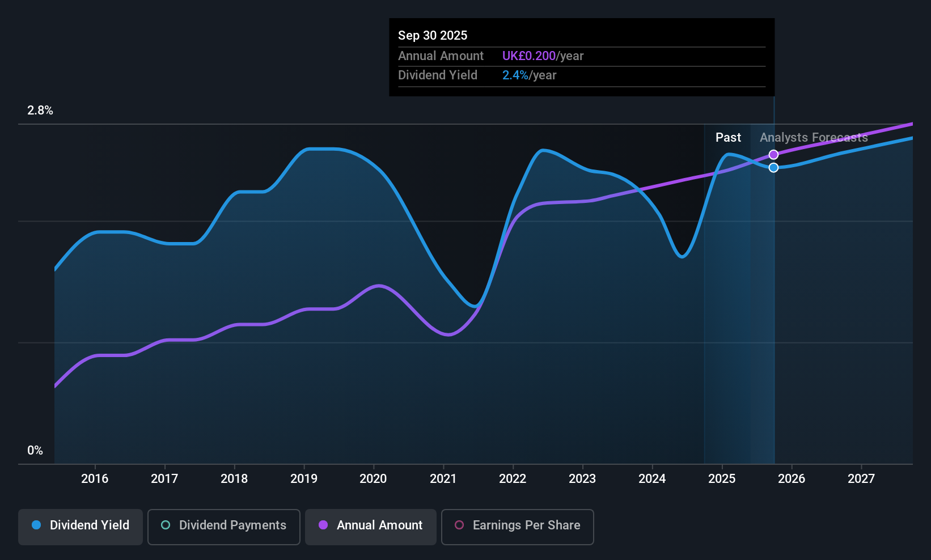931x560 pixels.
Task: Click the 2.8% y-axis label
Action: 40,111
